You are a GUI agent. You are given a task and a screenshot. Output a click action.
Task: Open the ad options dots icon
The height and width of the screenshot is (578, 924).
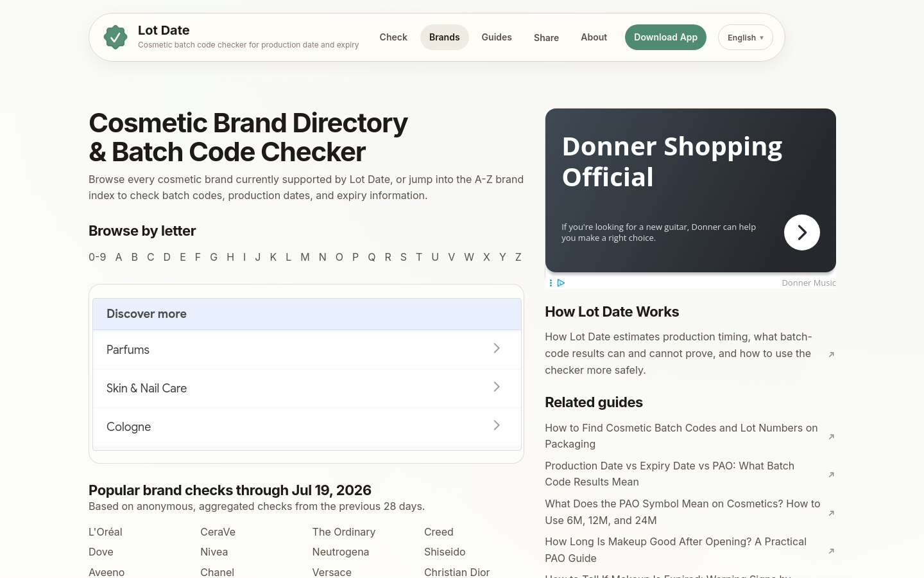(x=551, y=283)
